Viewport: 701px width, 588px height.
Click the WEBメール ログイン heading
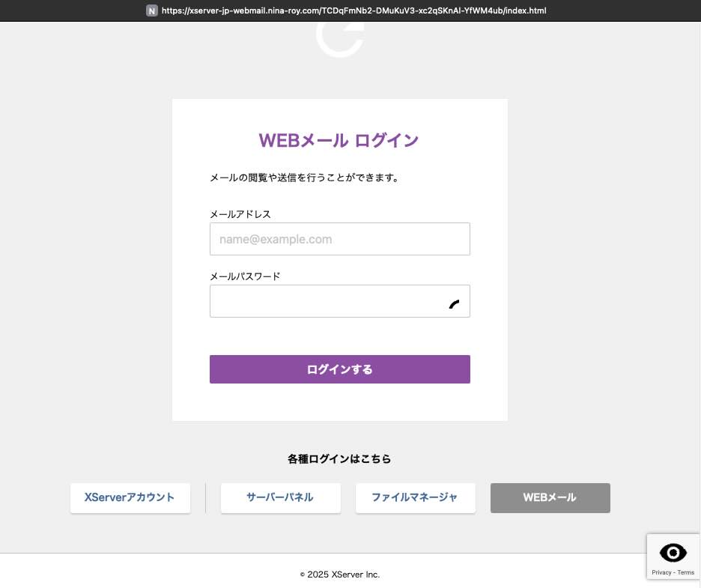coord(339,140)
